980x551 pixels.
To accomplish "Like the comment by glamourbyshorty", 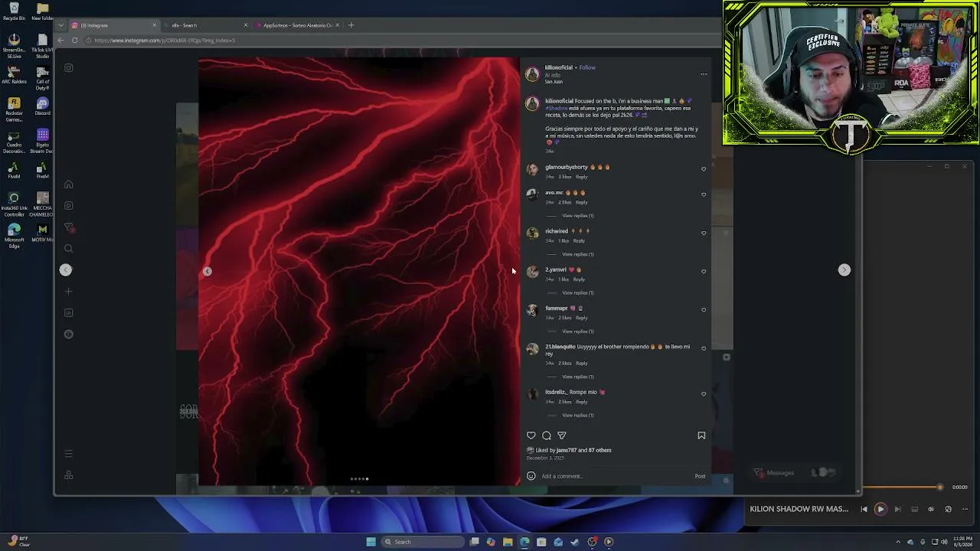I will point(704,169).
